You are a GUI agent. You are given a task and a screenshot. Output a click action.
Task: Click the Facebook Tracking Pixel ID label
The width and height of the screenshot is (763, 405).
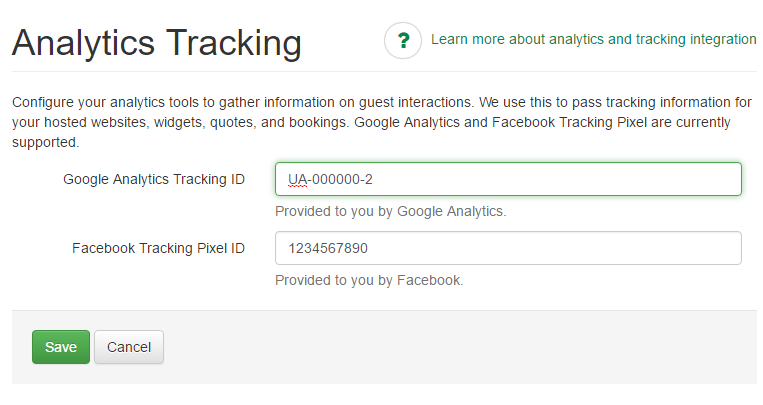click(158, 248)
